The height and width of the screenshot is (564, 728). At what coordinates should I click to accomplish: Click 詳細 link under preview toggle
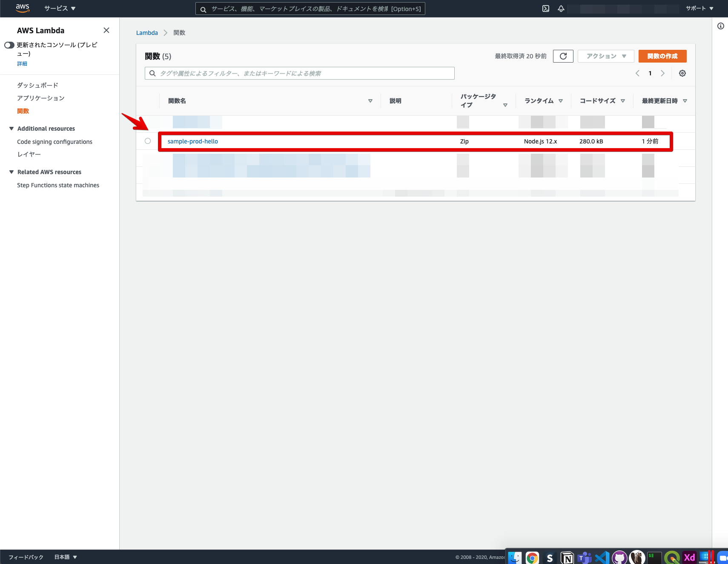click(22, 63)
